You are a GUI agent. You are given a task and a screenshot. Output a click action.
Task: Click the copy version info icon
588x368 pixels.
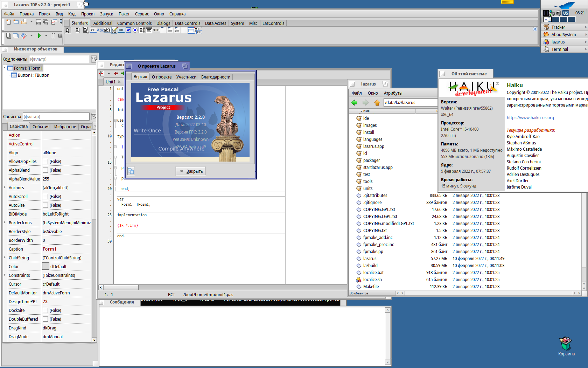click(x=131, y=171)
